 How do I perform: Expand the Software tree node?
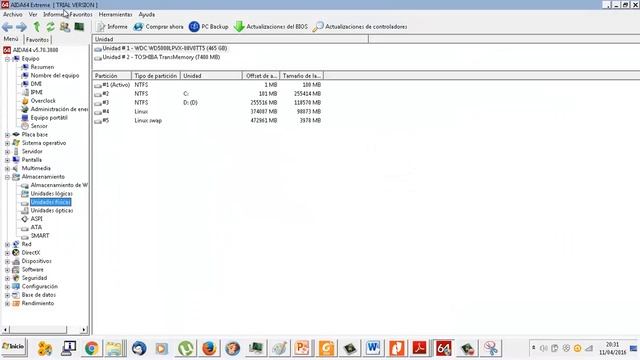pyautogui.click(x=7, y=270)
